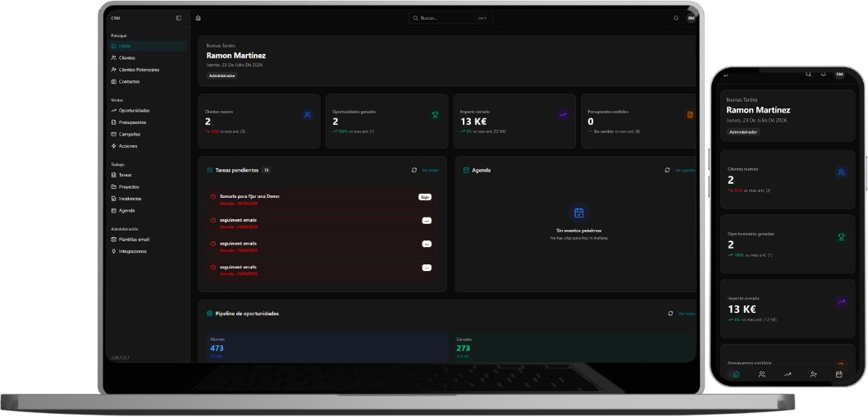This screenshot has width=868, height=417.
Task: Click the 15 count badge beside Tareas pendientes
Action: click(x=267, y=170)
